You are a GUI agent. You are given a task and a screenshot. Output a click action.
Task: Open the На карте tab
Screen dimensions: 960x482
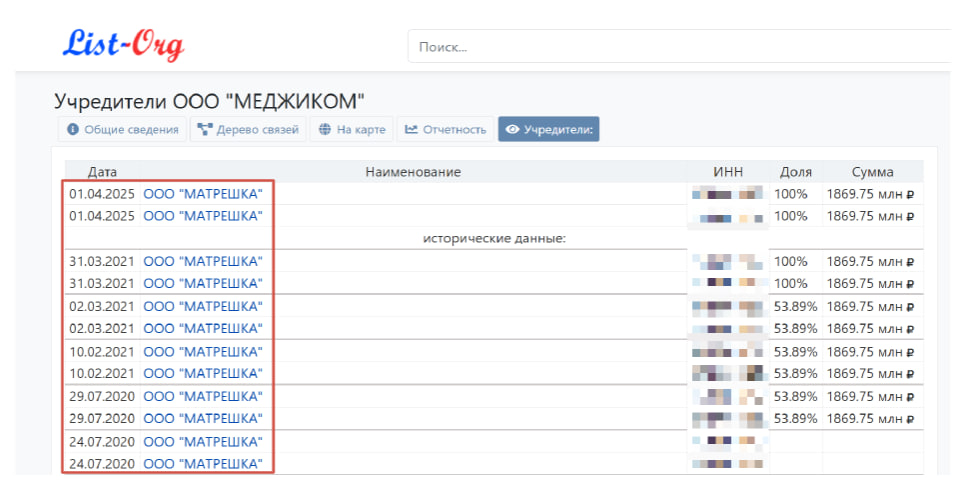(x=351, y=130)
